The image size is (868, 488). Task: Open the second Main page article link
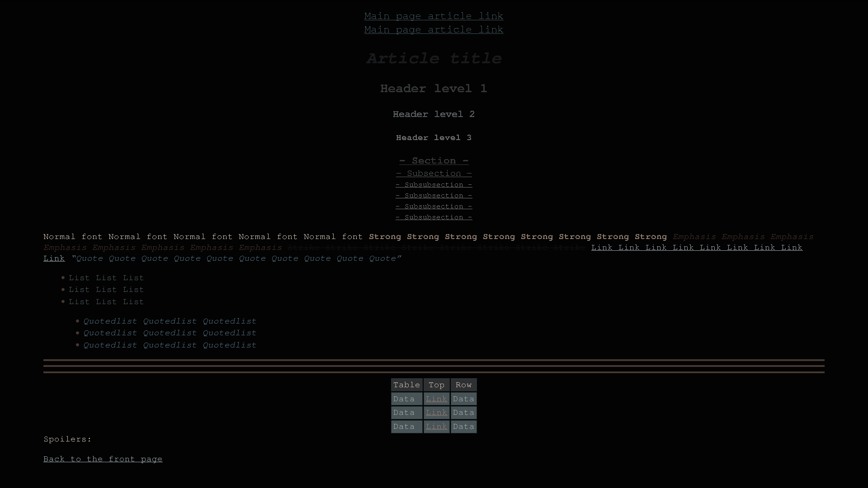point(434,29)
